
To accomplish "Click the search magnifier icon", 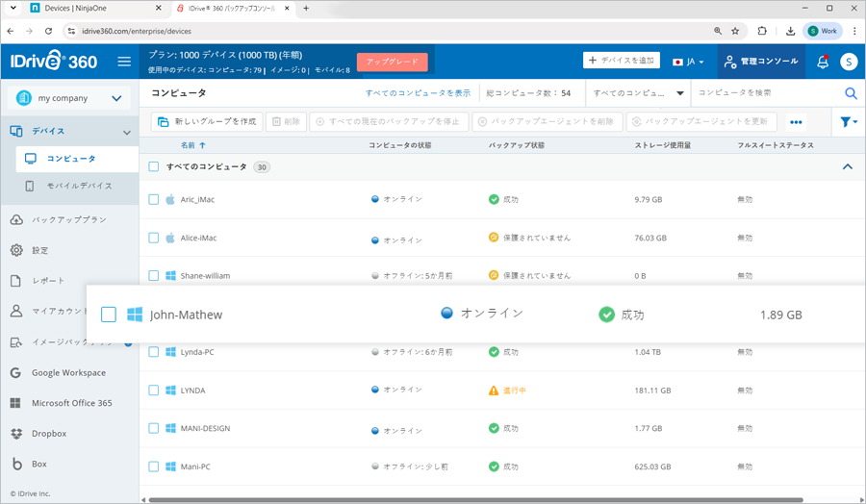I will (x=851, y=93).
